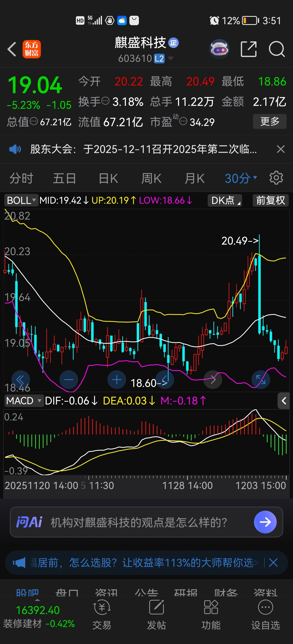Expand the stock code dropdown arrow
The width and height of the screenshot is (293, 644).
pyautogui.click(x=171, y=59)
